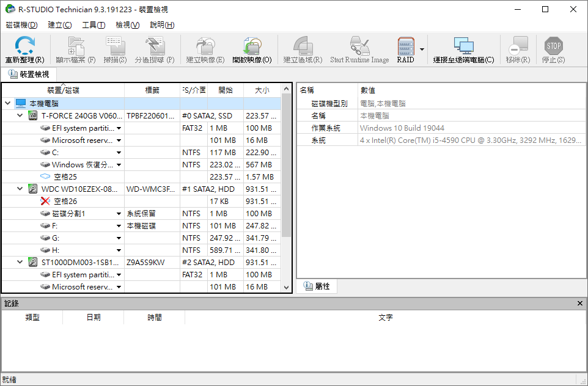Select the F: partition disk icon
This screenshot has width=588, height=386.
[x=45, y=226]
